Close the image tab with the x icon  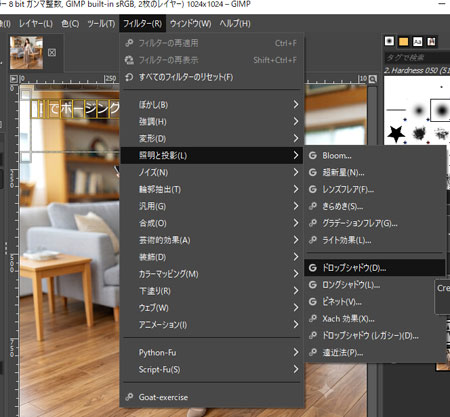point(52,52)
